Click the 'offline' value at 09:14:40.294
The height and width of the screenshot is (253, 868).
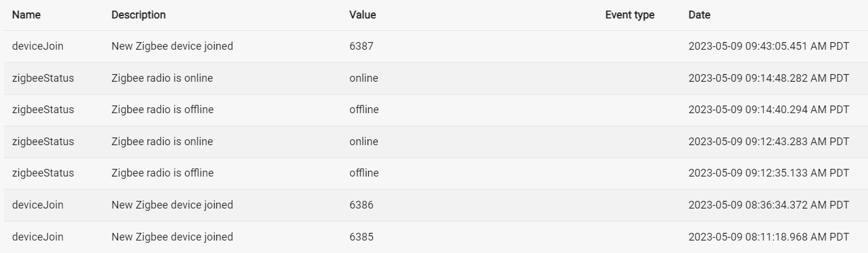364,110
